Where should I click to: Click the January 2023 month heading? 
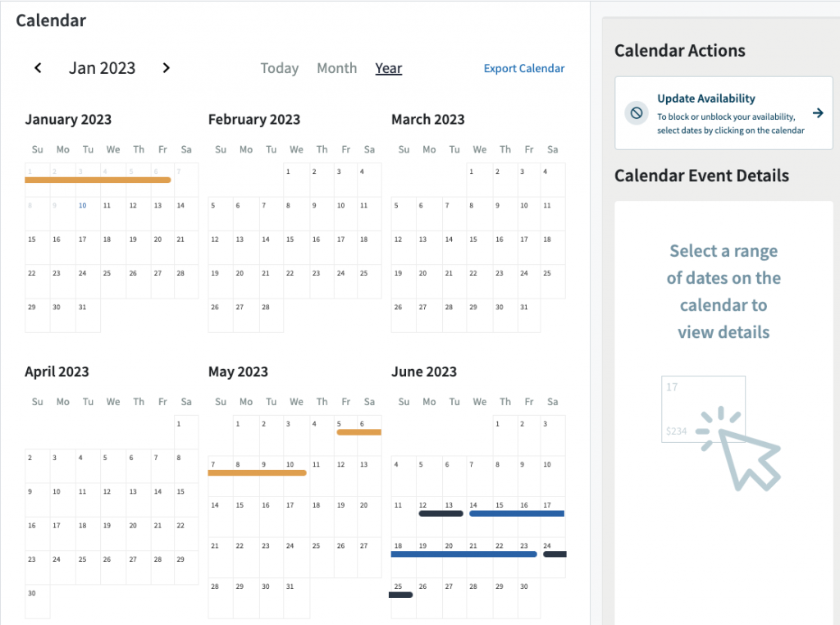(x=68, y=120)
